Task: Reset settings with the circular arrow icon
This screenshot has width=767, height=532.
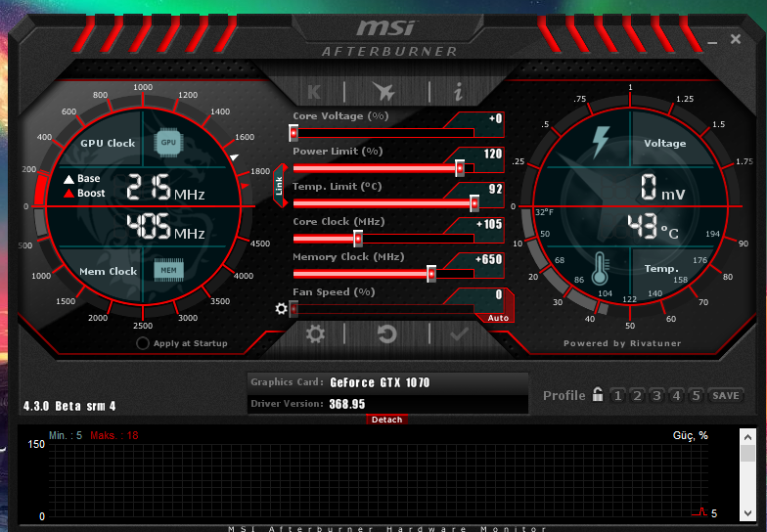Action: [x=386, y=334]
